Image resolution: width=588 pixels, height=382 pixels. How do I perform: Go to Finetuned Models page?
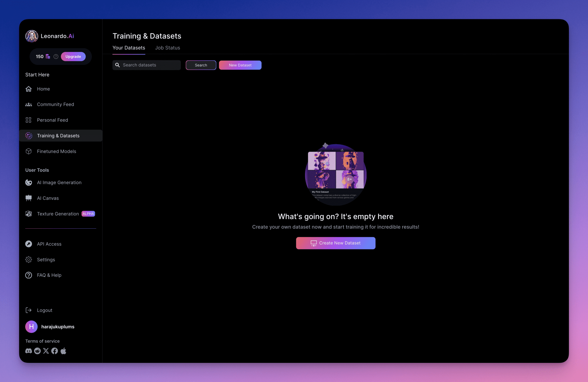point(57,151)
